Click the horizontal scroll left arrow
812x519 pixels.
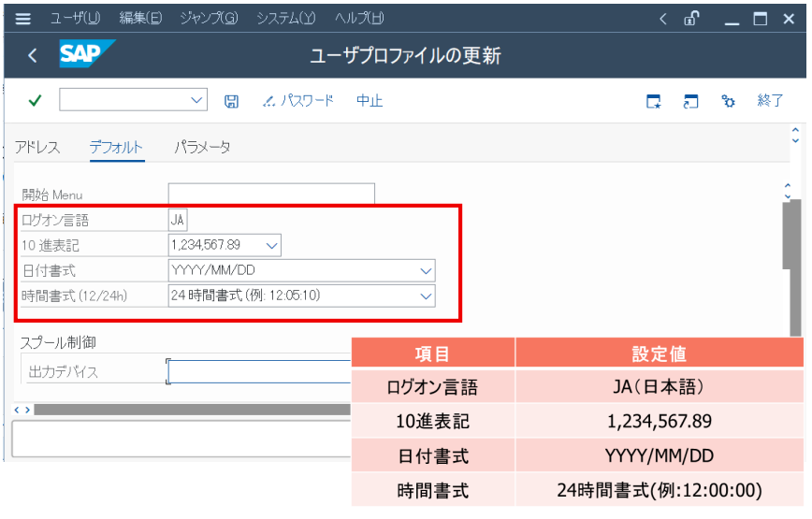point(17,410)
